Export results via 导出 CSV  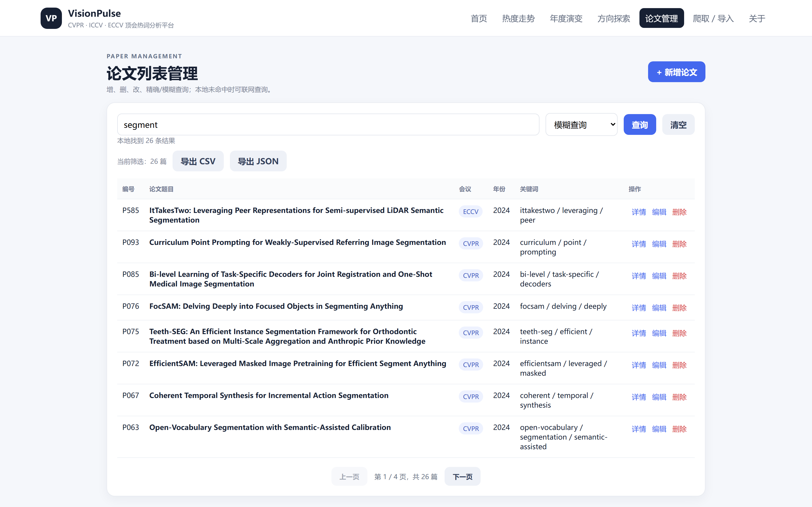pos(198,161)
